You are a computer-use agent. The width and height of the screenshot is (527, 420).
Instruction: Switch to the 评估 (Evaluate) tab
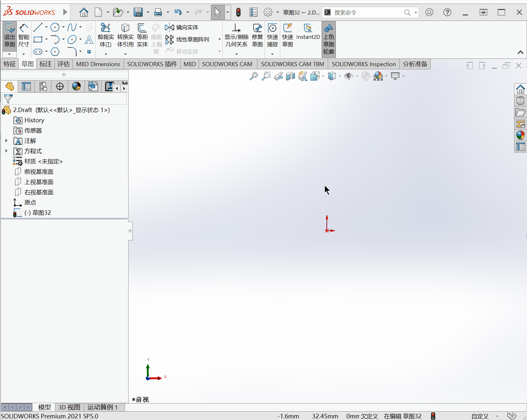tap(63, 64)
